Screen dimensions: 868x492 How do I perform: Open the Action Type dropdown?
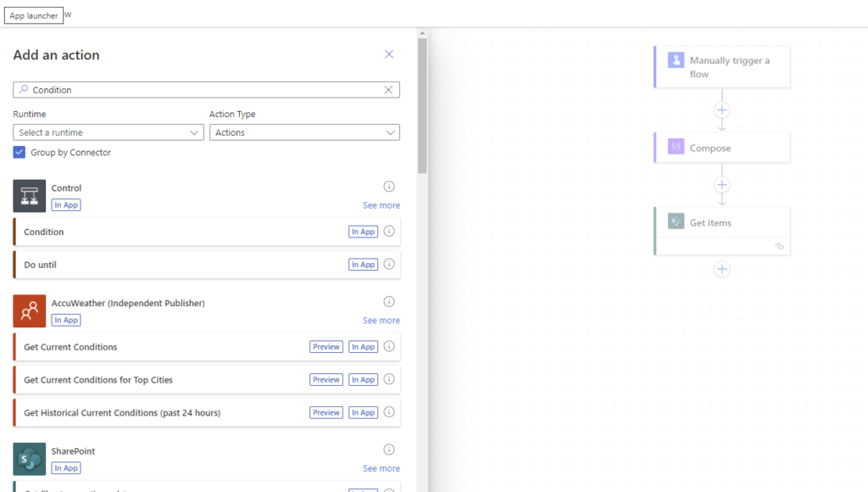pyautogui.click(x=304, y=132)
